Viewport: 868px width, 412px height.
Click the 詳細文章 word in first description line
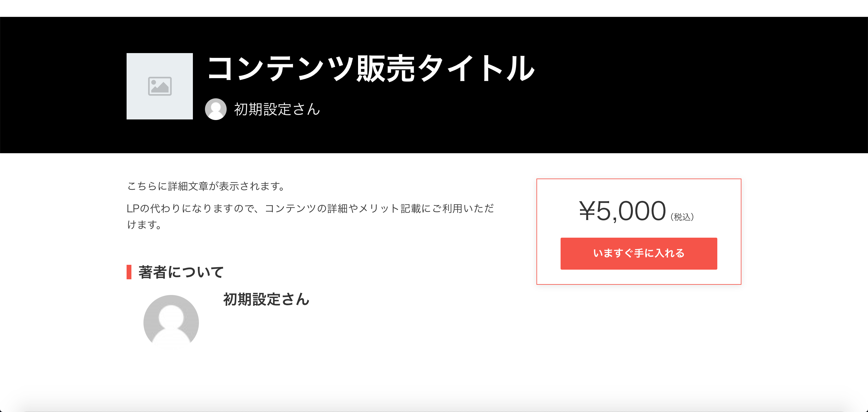pyautogui.click(x=188, y=186)
